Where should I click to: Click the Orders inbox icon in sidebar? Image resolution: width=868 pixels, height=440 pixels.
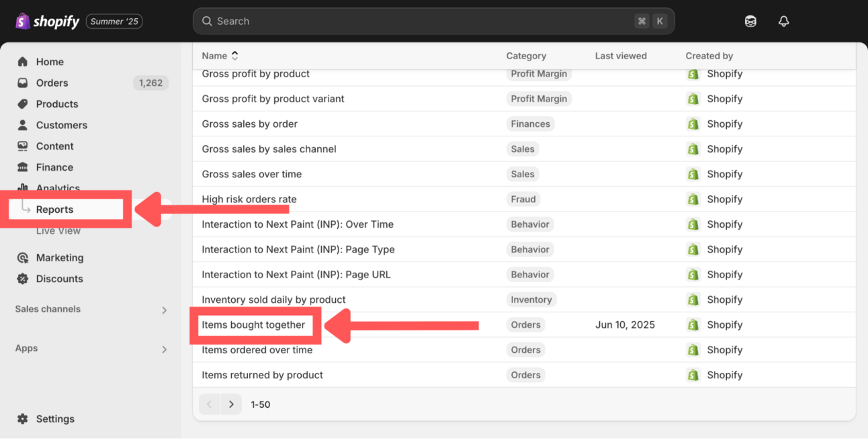pyautogui.click(x=23, y=83)
